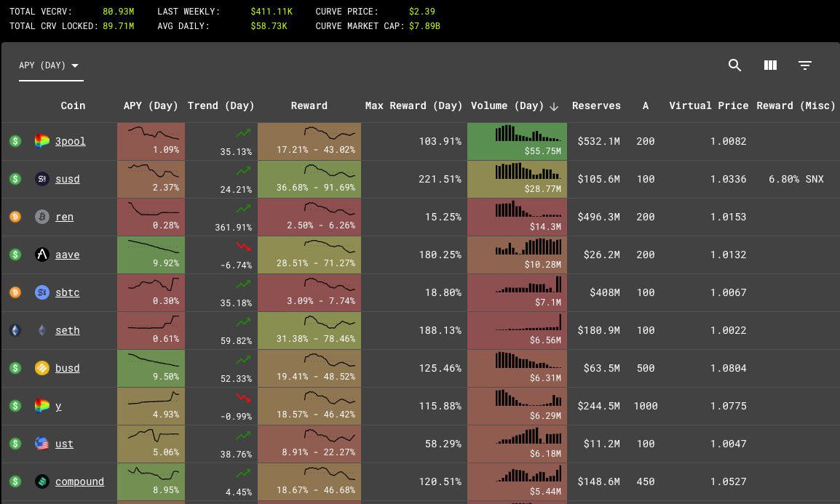This screenshot has width=840, height=504.
Task: Click the dollar category icon in the susd row
Action: pos(15,179)
